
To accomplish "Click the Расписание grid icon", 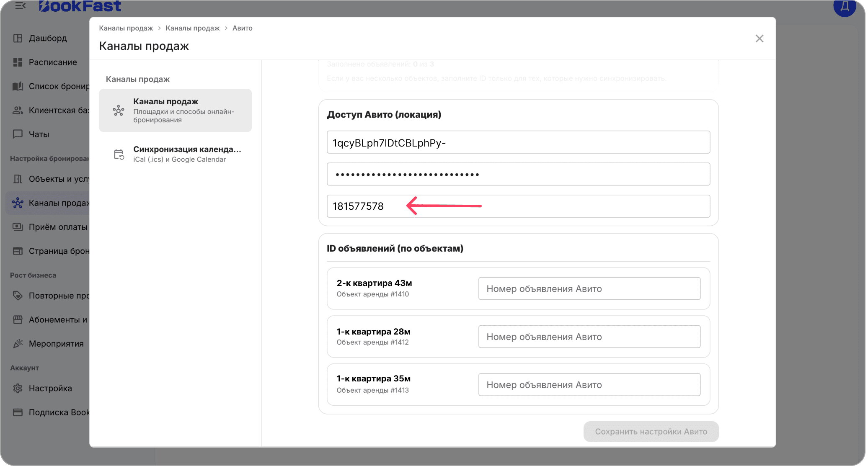I will (18, 62).
